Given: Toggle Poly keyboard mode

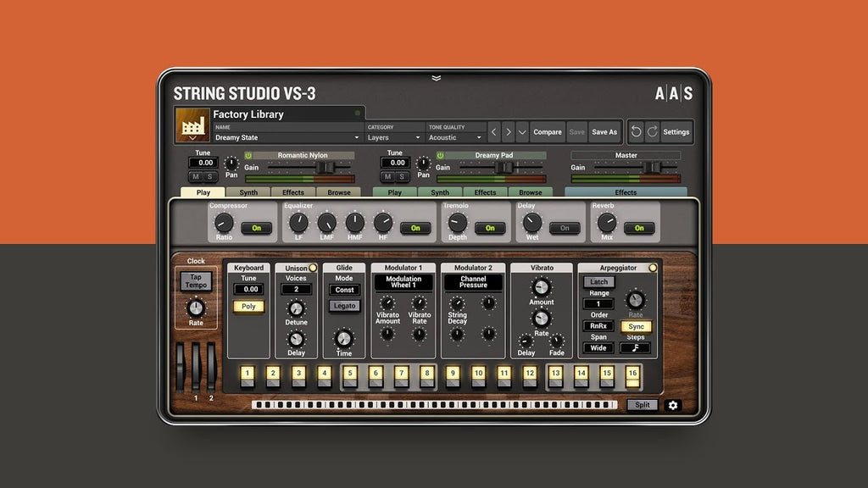Looking at the screenshot, I should coord(248,307).
